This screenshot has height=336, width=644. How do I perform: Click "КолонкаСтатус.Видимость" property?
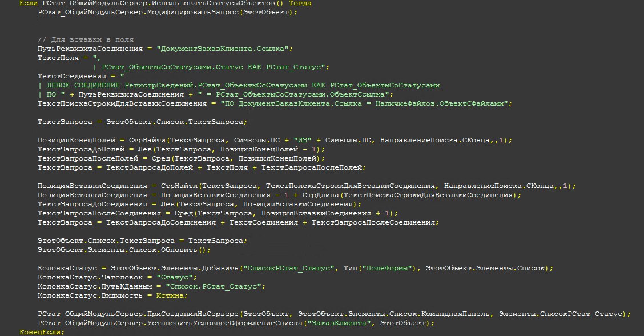tap(90, 295)
